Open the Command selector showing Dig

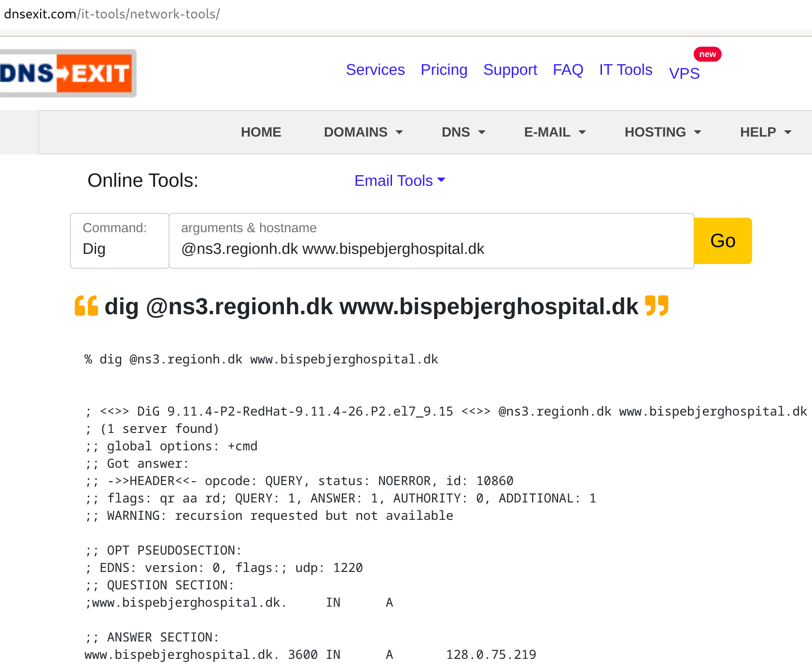(120, 241)
